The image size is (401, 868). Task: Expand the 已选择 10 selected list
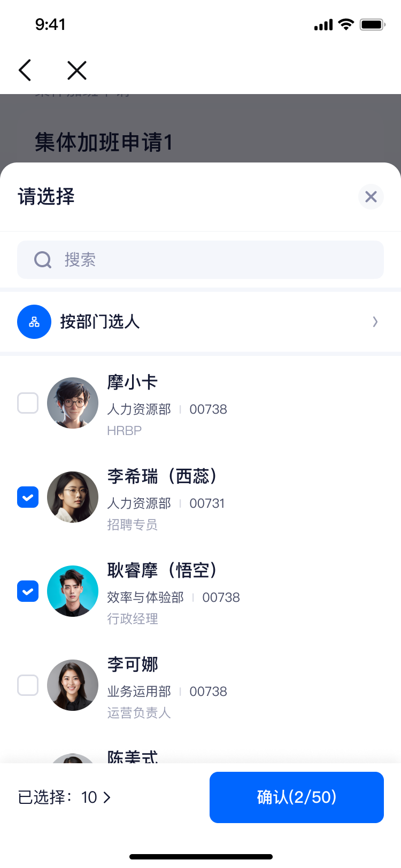[x=65, y=797]
